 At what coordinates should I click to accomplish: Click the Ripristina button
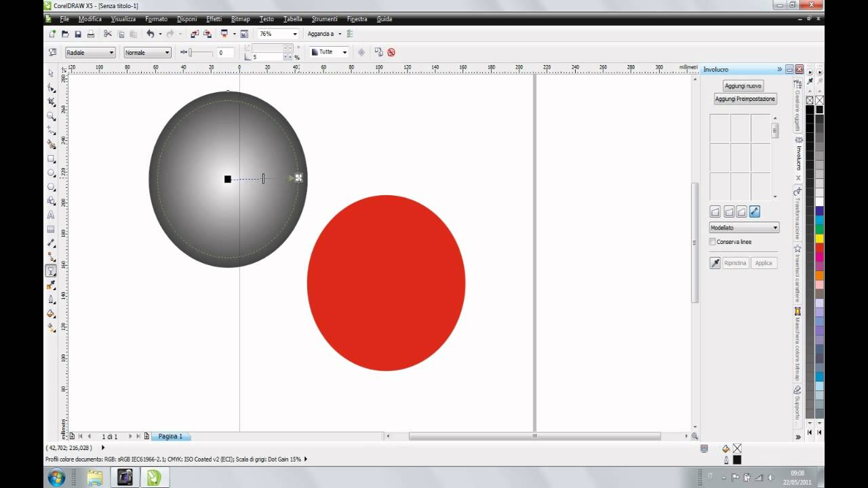735,263
